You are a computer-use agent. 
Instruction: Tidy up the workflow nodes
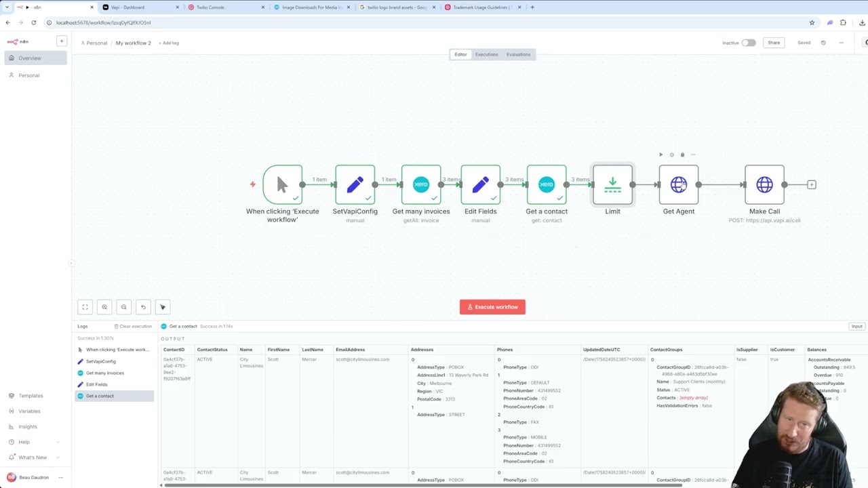pyautogui.click(x=163, y=307)
